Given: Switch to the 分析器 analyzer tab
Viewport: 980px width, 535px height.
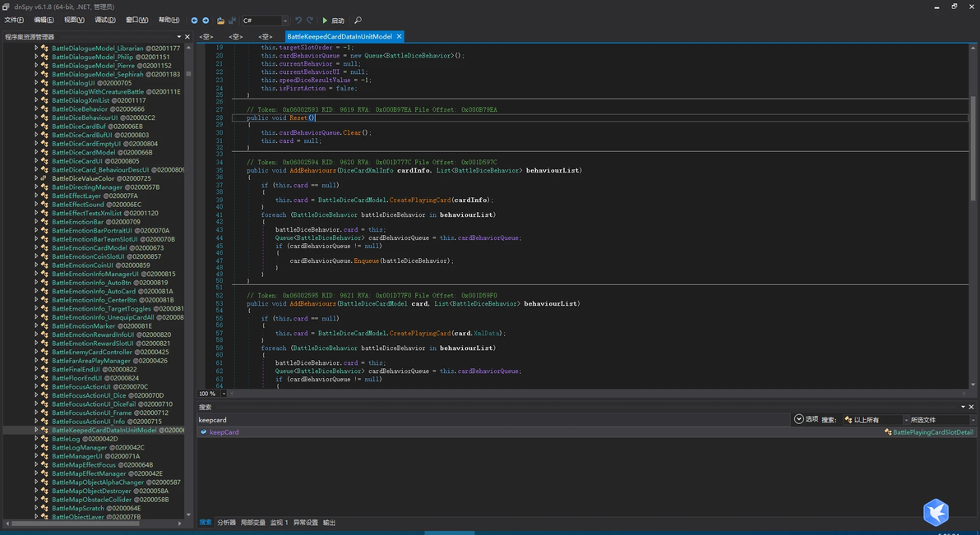Looking at the screenshot, I should click(226, 523).
